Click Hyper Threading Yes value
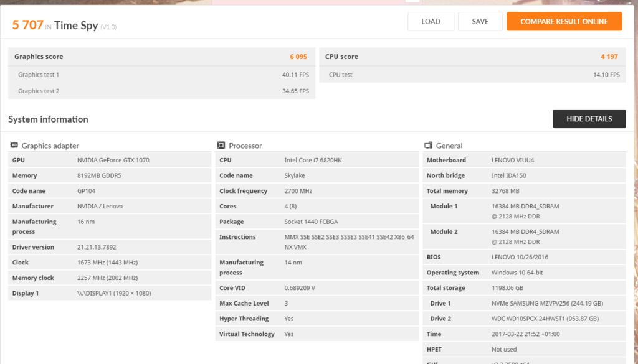638x364 pixels. tap(289, 319)
